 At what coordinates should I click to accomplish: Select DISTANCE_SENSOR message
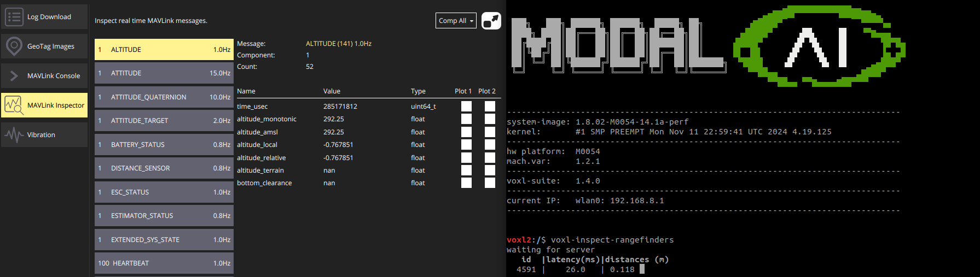pos(164,168)
